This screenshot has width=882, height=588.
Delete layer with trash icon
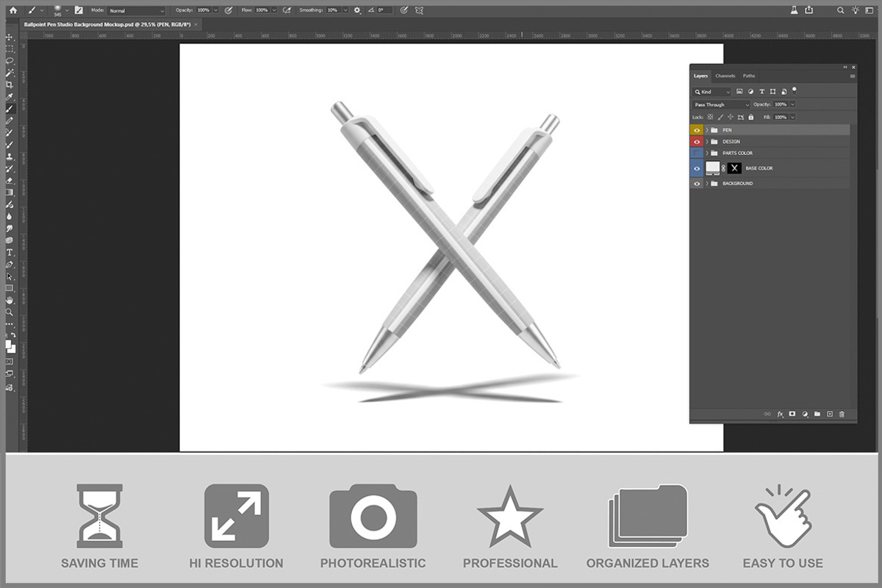(x=842, y=414)
